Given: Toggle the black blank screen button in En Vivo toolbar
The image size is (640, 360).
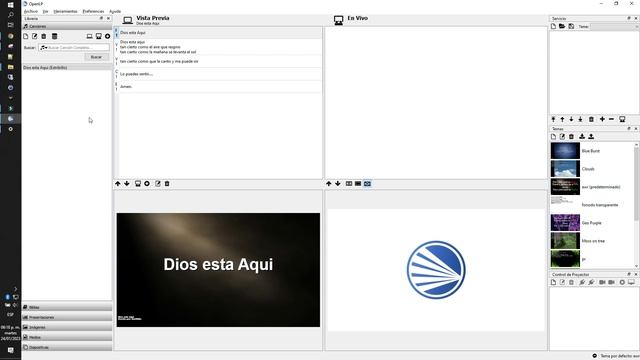Looking at the screenshot, I should pyautogui.click(x=358, y=184).
